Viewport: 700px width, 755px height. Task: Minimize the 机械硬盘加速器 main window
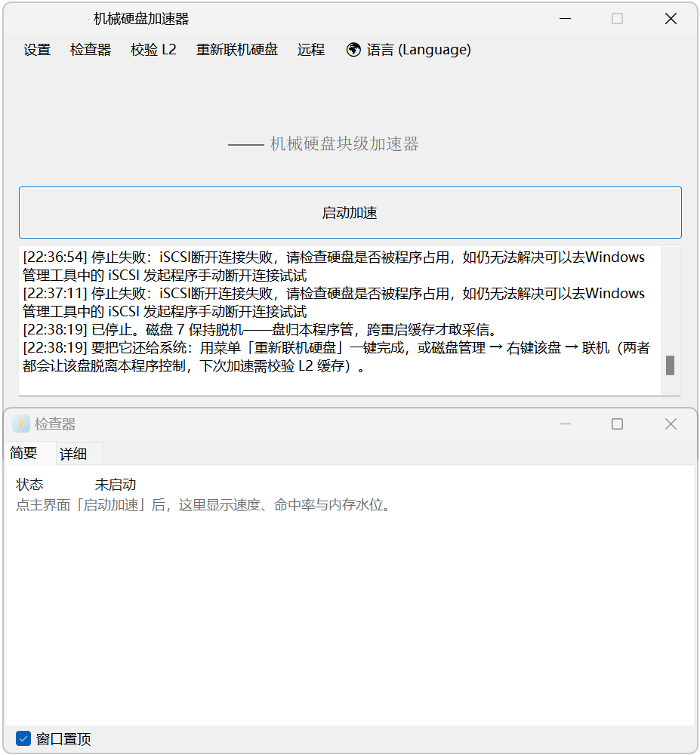tap(565, 19)
